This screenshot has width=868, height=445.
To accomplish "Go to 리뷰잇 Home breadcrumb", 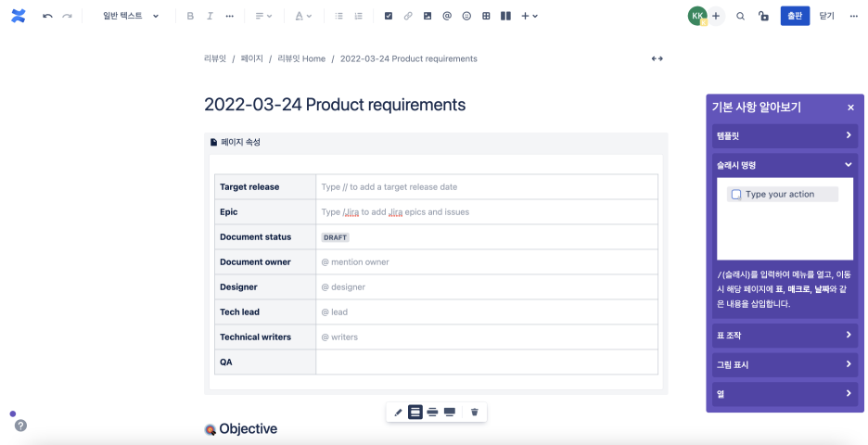I will tap(301, 58).
